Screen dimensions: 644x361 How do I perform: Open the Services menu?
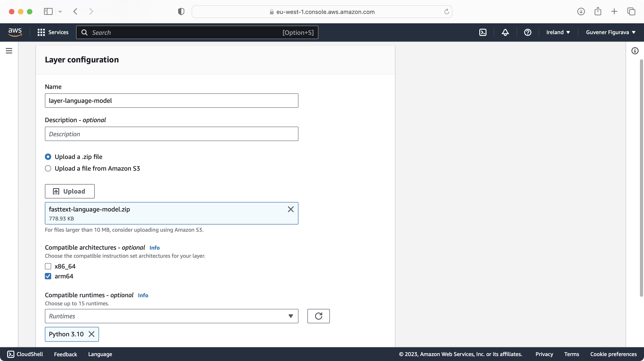(x=53, y=32)
